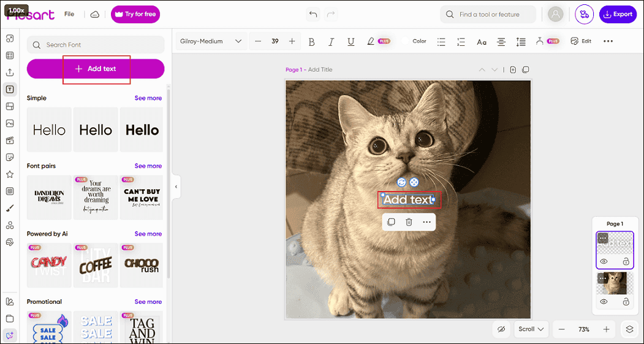Toggle lock on the text layer
644x344 pixels.
(626, 261)
